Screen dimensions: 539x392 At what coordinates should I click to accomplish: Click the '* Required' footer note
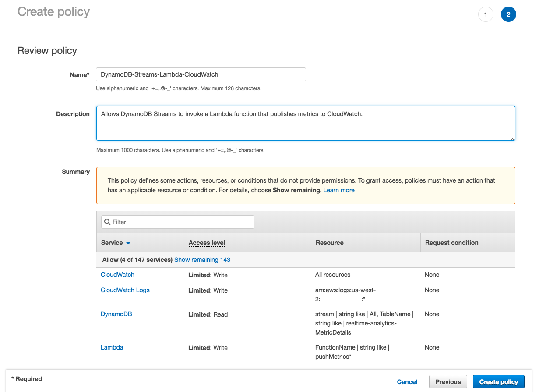(x=27, y=379)
